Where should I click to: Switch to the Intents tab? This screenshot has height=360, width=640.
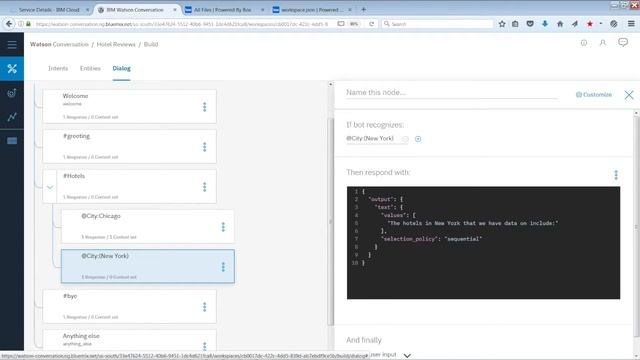point(58,68)
